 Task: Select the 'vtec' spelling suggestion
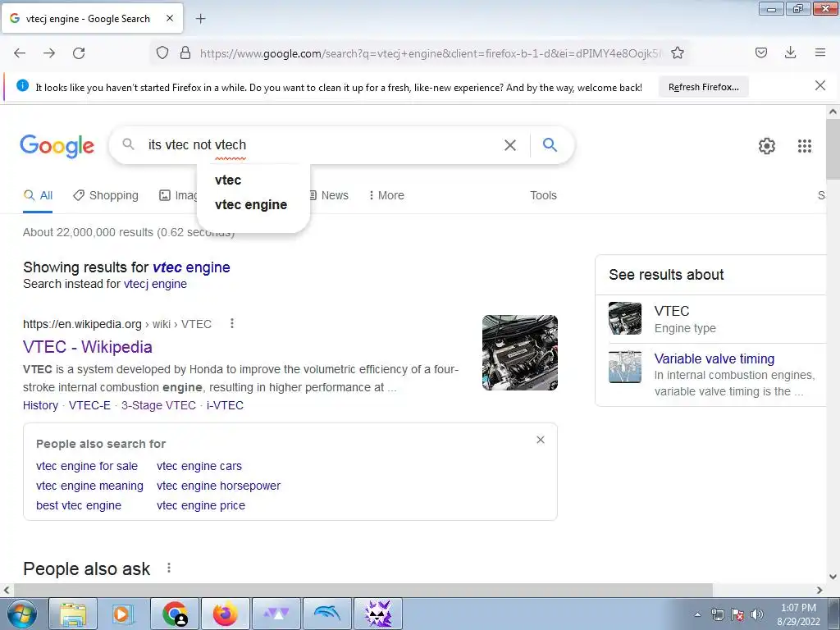(x=228, y=180)
